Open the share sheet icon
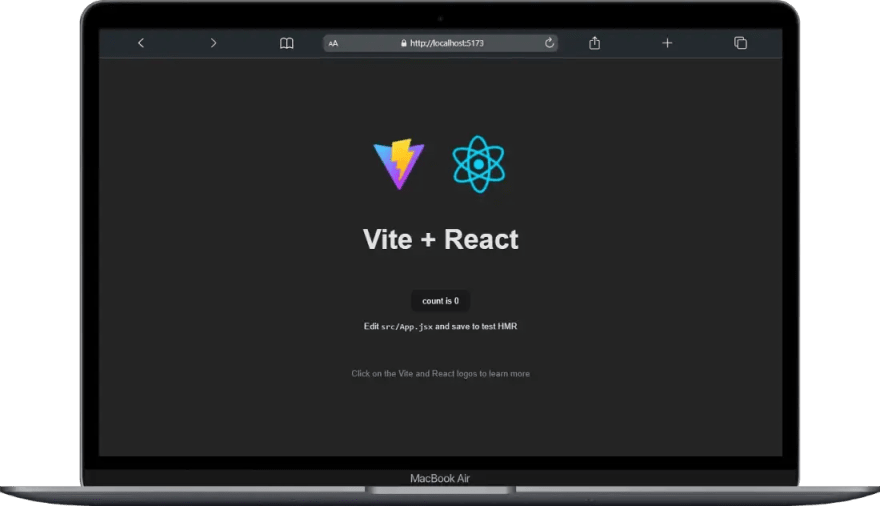 click(594, 43)
